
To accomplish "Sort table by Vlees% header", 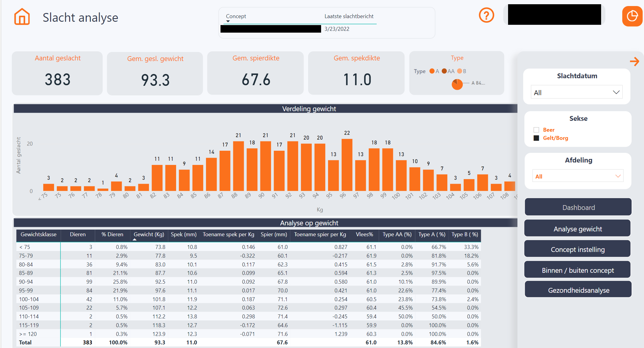I will (364, 234).
